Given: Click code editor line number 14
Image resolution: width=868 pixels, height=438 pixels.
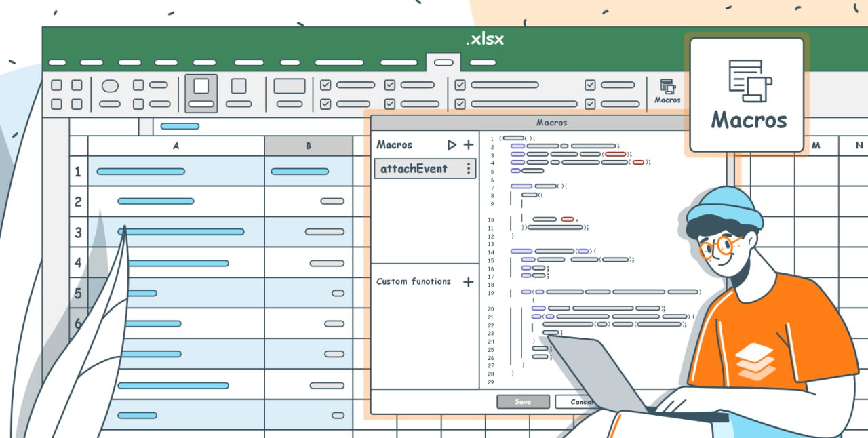Looking at the screenshot, I should click(491, 252).
